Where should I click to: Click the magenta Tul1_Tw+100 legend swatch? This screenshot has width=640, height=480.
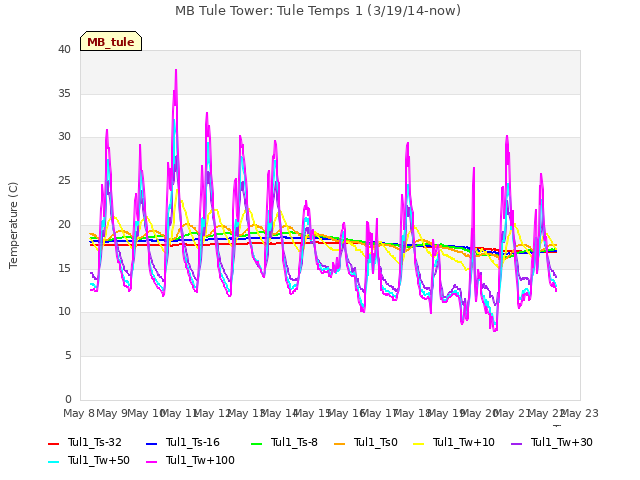tap(151, 462)
